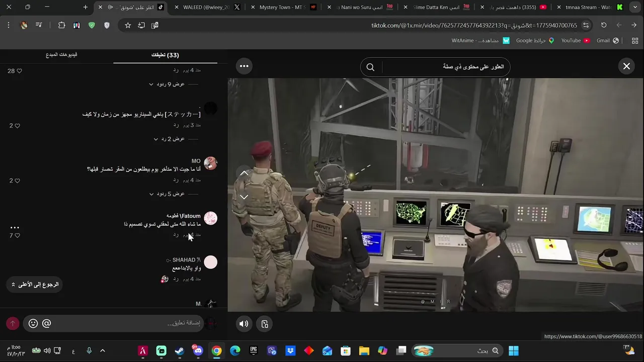This screenshot has height=362, width=644.
Task: Open Steam from the taskbar
Action: click(x=180, y=350)
